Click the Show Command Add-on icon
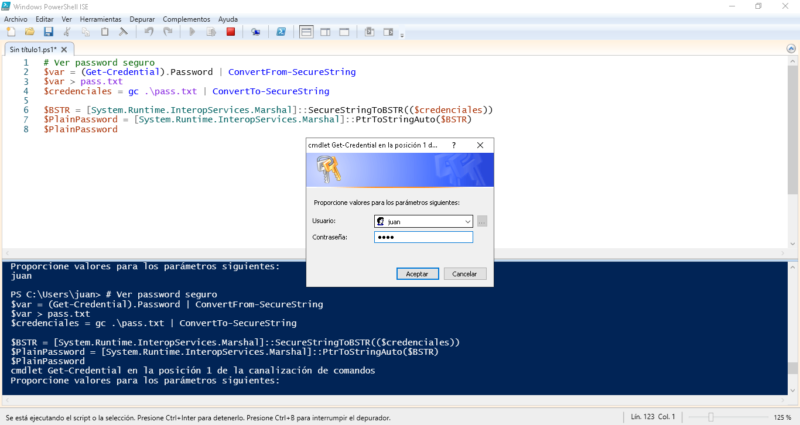 [388, 32]
